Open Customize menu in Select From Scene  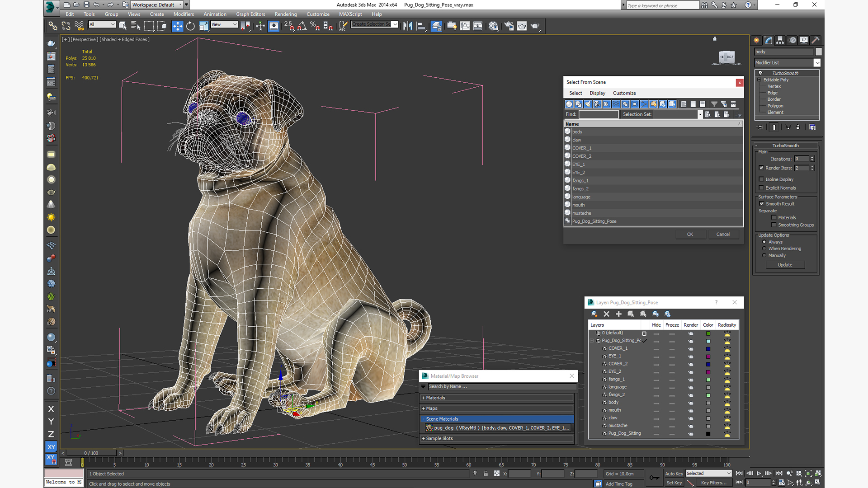click(624, 93)
